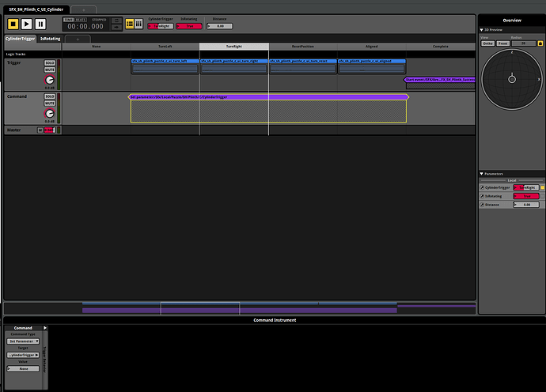Select the mixer column view icon
The width and height of the screenshot is (546, 392).
138,24
